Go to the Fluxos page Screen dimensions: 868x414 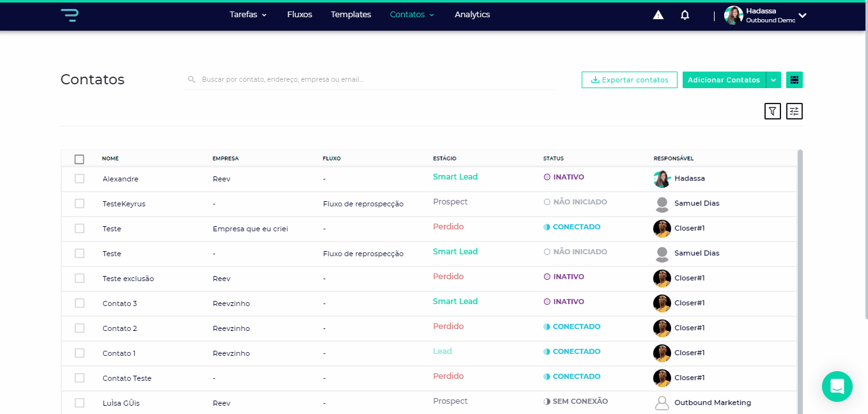click(x=300, y=15)
